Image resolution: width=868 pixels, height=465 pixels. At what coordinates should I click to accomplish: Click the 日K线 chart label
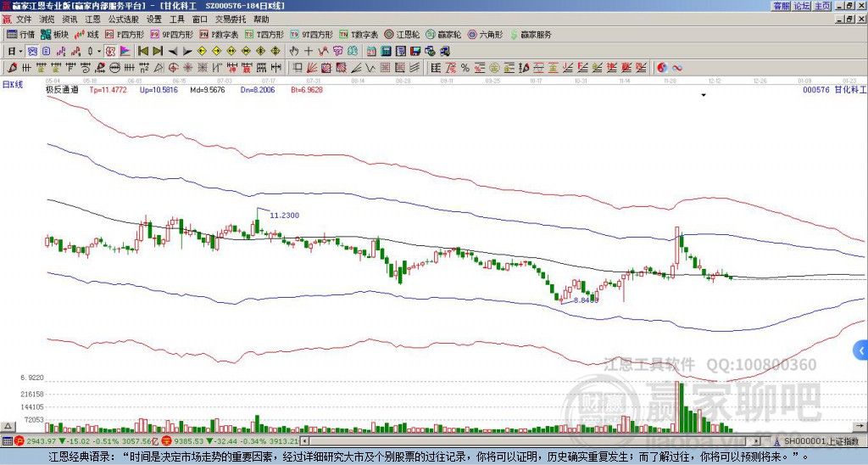(12, 85)
